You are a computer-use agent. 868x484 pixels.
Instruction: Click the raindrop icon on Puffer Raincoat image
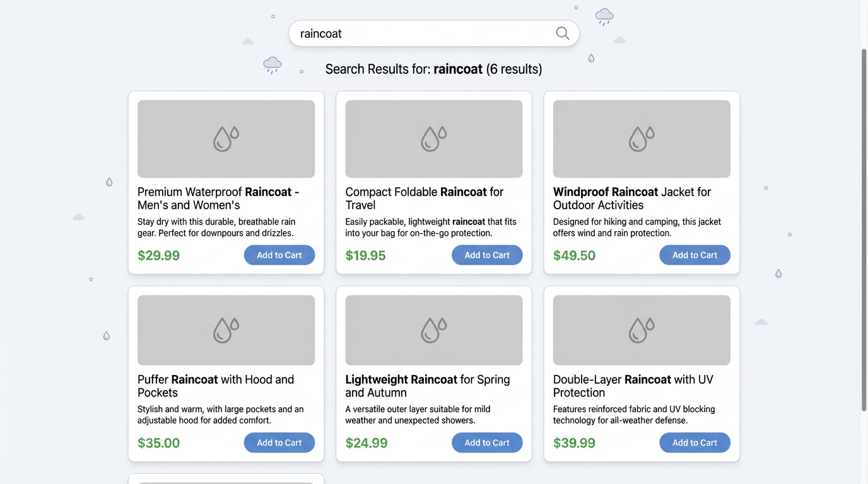(x=226, y=329)
